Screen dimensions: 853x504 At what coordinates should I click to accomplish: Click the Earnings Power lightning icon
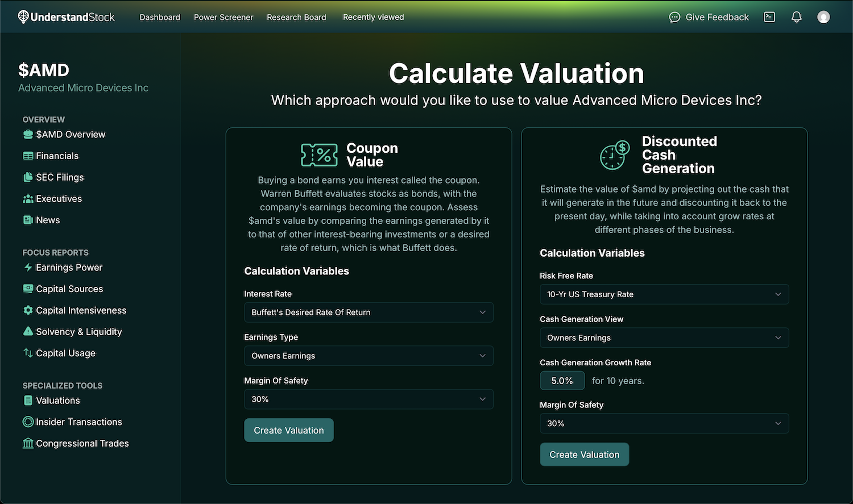tap(28, 267)
